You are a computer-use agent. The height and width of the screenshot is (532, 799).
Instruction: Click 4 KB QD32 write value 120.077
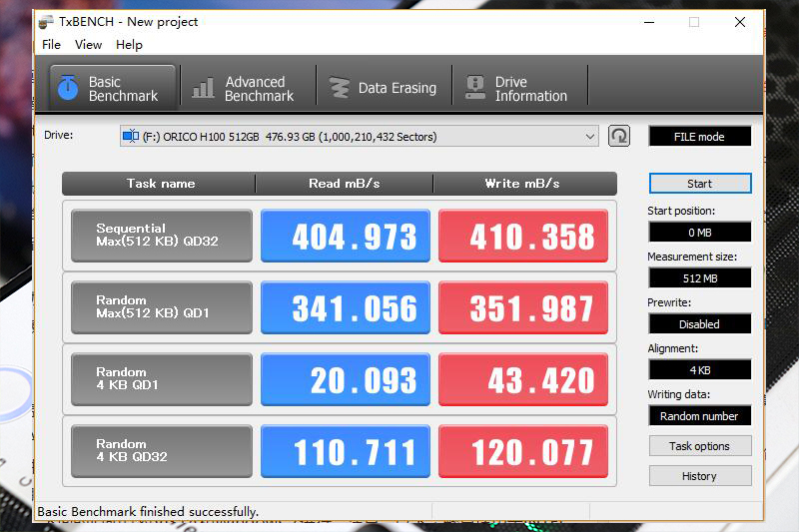pyautogui.click(x=523, y=451)
